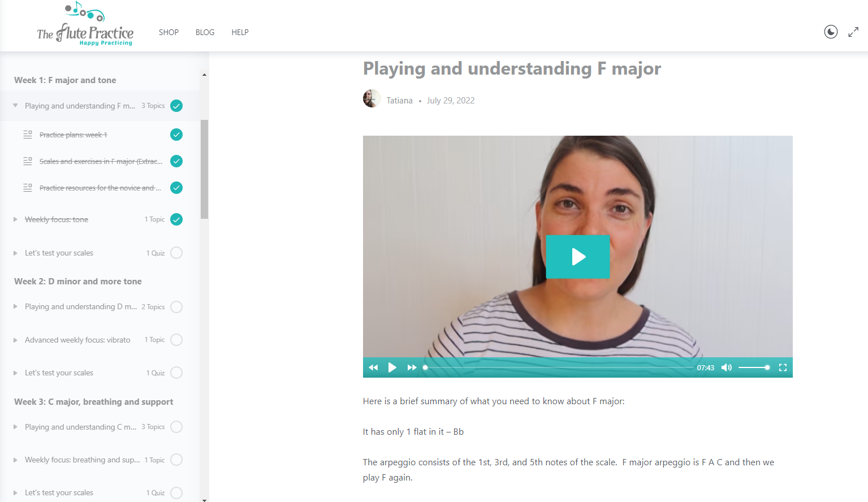Image resolution: width=868 pixels, height=502 pixels.
Task: Toggle dark mode moon icon
Action: 830,32
